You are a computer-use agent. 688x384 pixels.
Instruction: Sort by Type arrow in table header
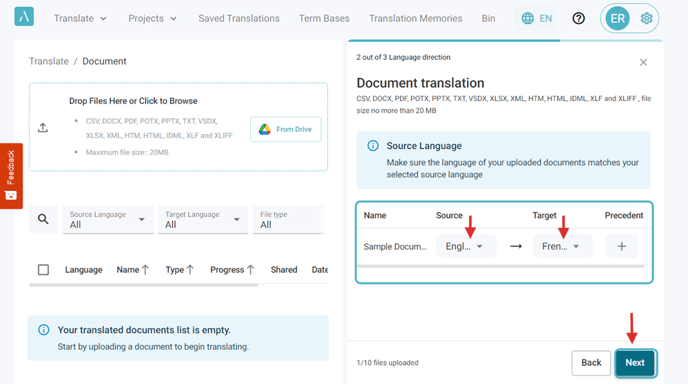click(x=190, y=270)
